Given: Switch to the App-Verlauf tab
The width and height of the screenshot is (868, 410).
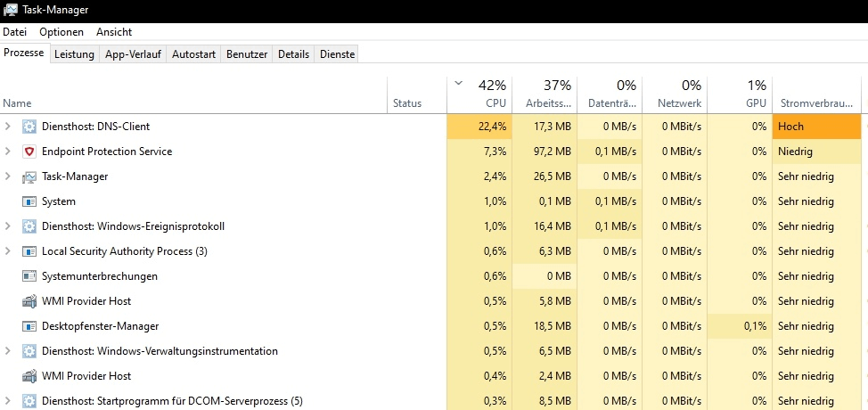Looking at the screenshot, I should point(134,54).
